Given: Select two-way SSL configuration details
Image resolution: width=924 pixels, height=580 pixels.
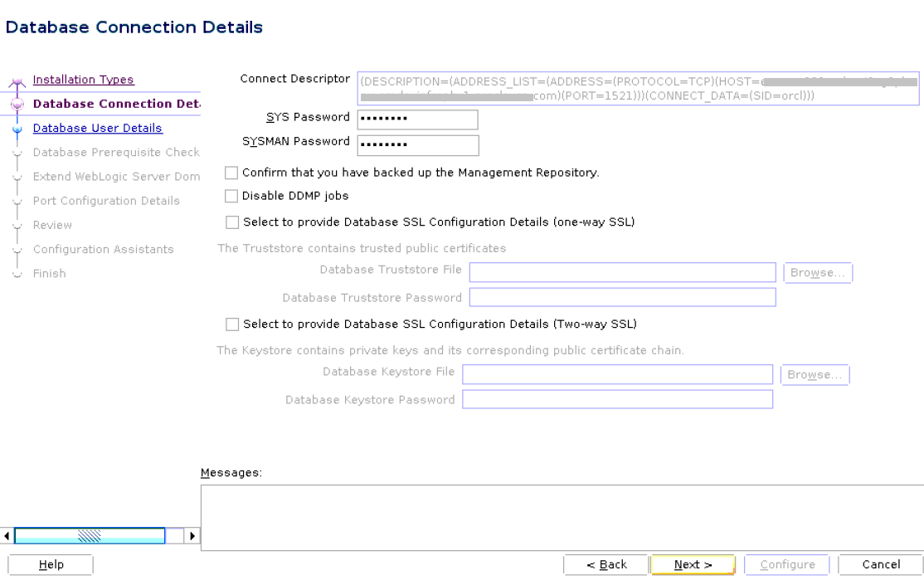Looking at the screenshot, I should pos(231,324).
